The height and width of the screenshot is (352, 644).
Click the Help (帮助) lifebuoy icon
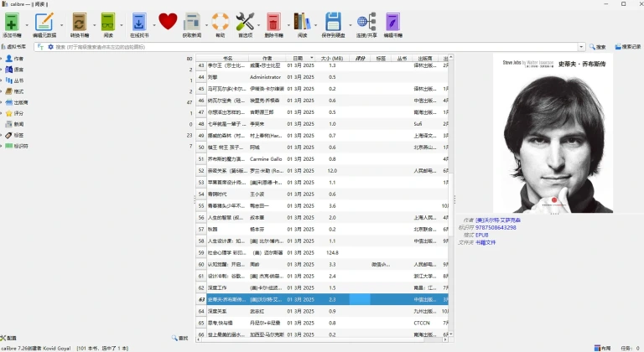tap(221, 22)
